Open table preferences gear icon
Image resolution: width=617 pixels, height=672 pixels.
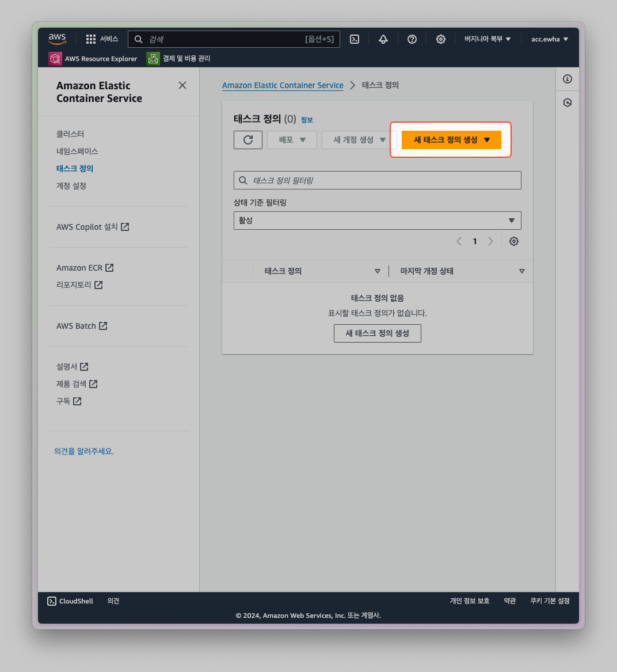tap(514, 241)
